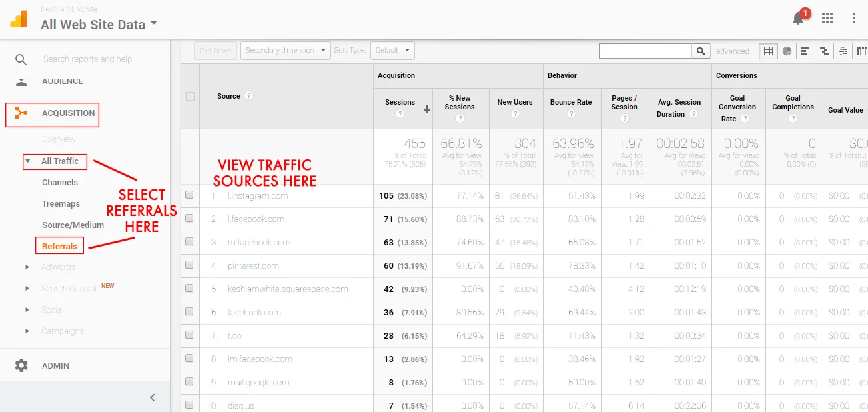
Task: Open the Audience section
Action: [63, 81]
